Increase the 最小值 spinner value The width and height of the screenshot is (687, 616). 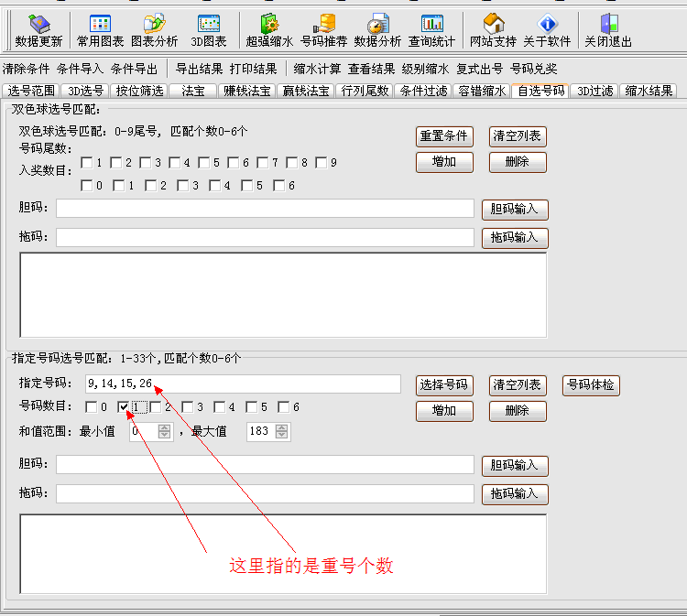point(164,427)
